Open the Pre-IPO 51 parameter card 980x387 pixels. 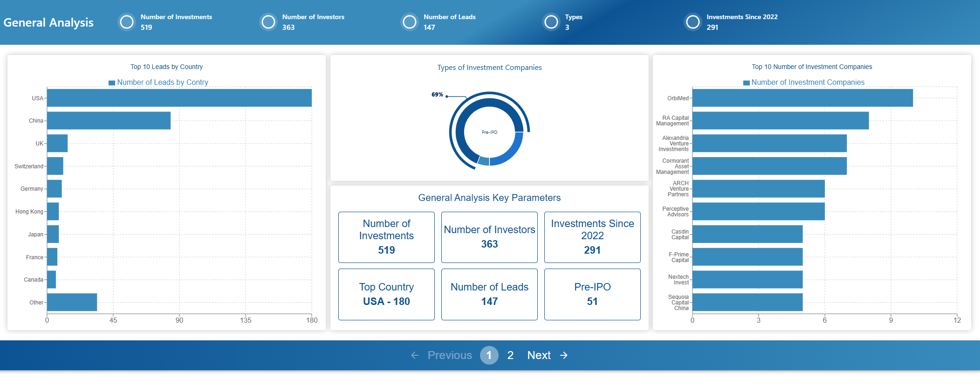click(x=592, y=294)
